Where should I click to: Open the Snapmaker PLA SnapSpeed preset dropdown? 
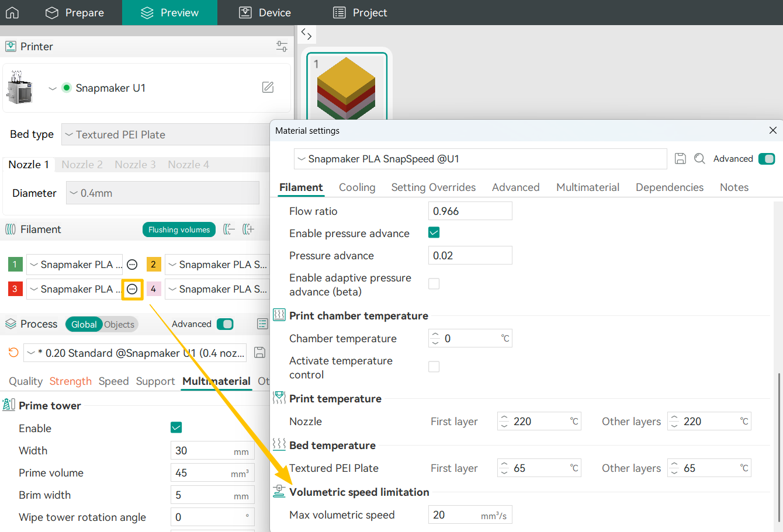pos(479,159)
